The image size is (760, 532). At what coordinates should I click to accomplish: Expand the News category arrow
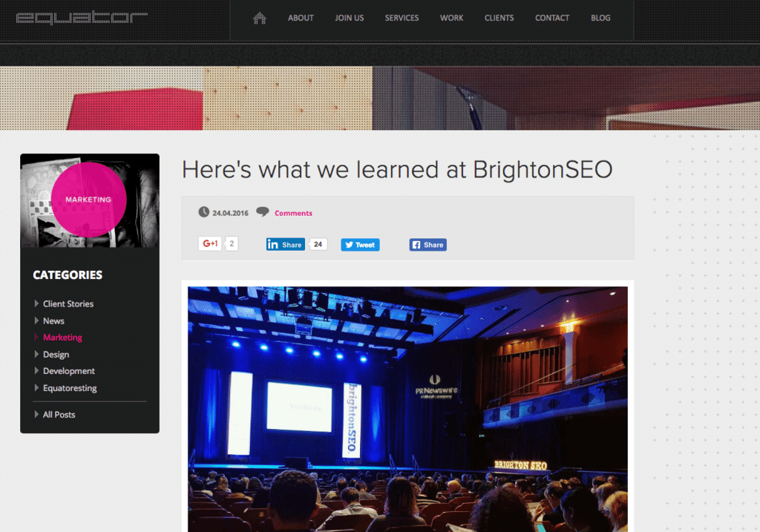tap(36, 321)
